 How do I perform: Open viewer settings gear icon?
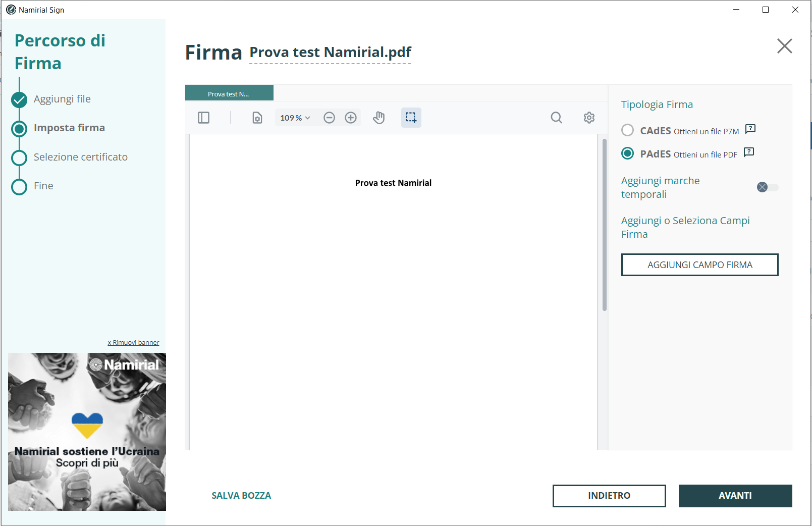[x=589, y=118]
